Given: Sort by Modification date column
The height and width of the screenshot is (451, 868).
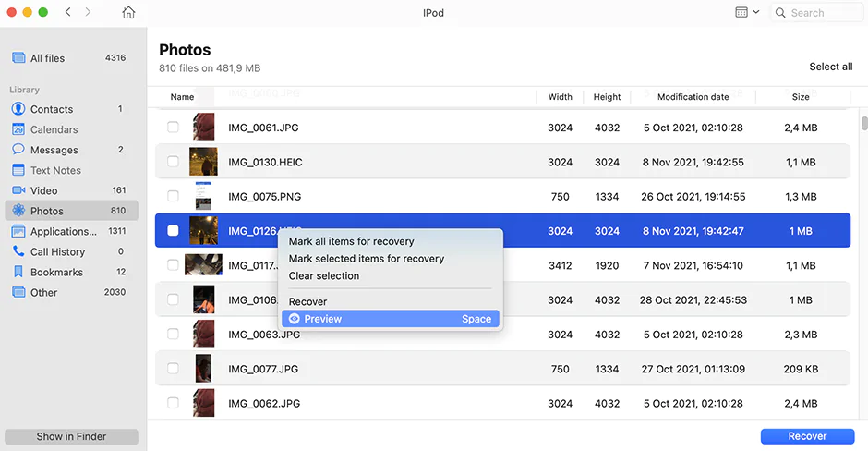Looking at the screenshot, I should 693,97.
